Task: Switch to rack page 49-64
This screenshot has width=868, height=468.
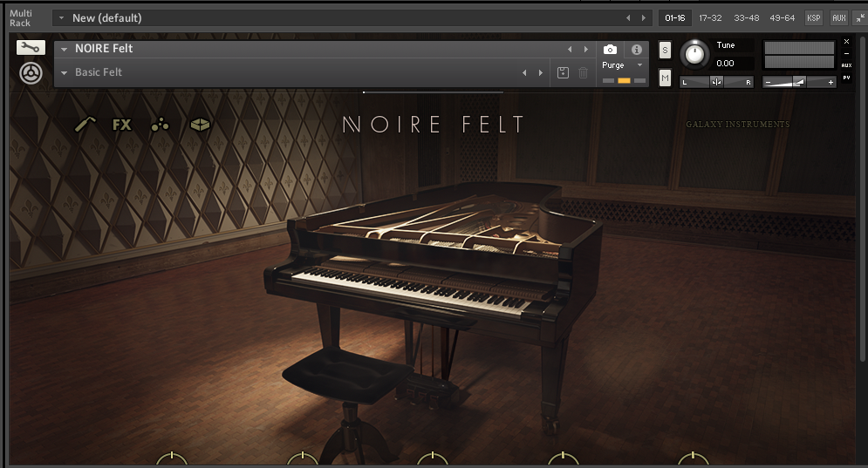Action: pyautogui.click(x=782, y=17)
